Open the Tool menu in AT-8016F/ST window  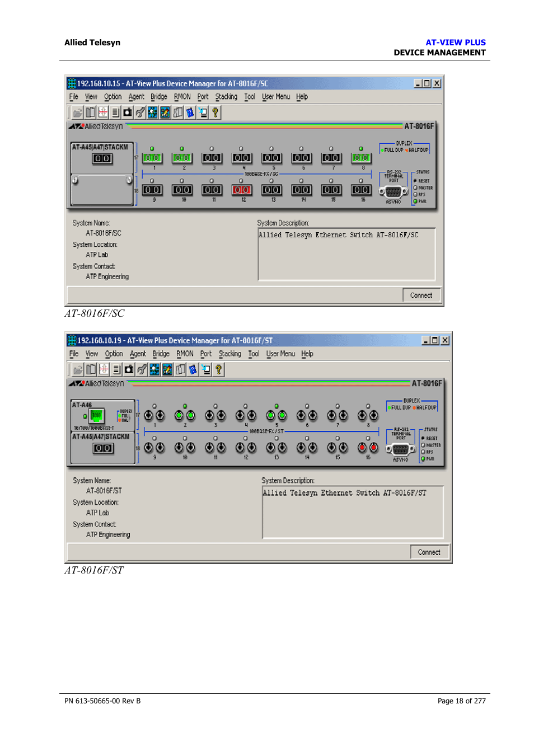[254, 354]
